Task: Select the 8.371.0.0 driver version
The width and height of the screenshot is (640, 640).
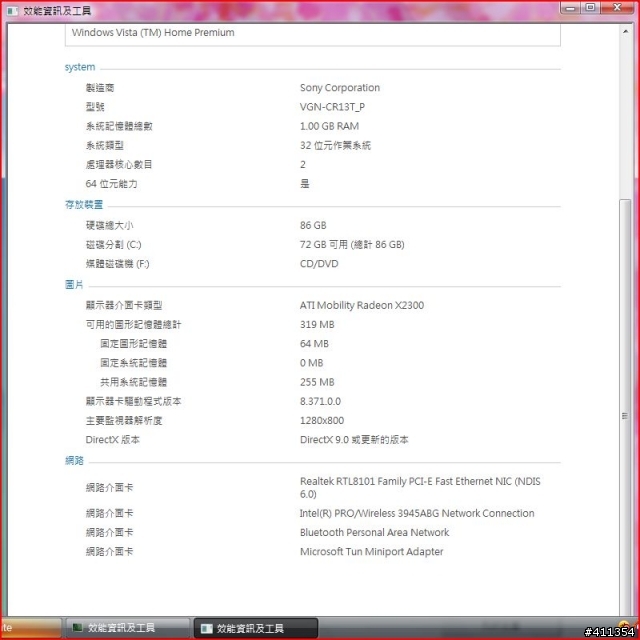Action: (x=320, y=401)
